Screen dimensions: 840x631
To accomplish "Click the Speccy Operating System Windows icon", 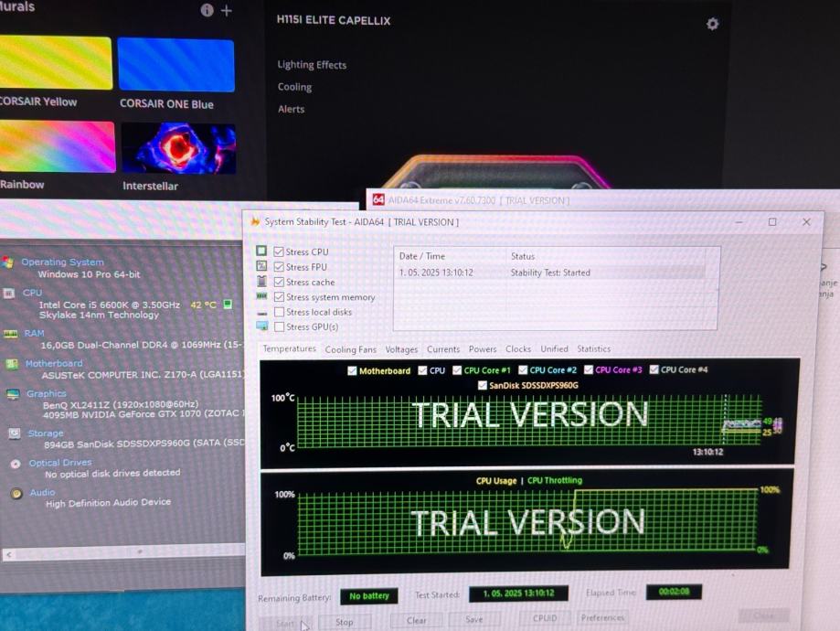I will (7, 262).
